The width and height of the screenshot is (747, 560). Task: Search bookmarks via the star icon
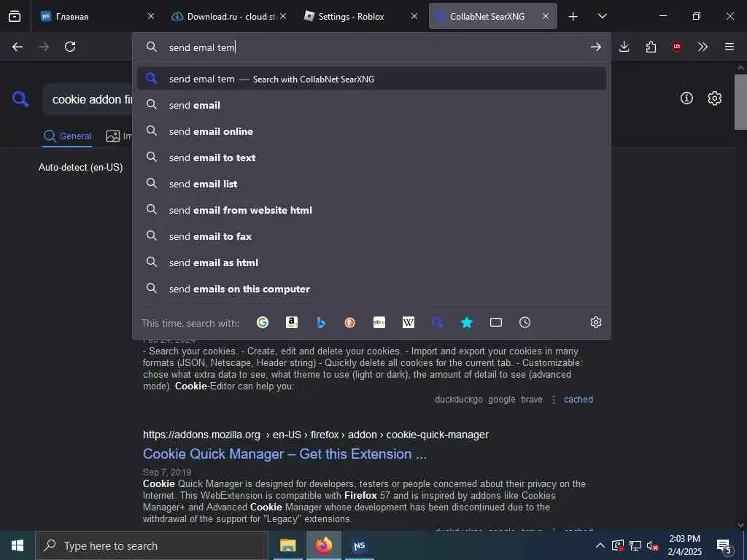click(x=466, y=322)
